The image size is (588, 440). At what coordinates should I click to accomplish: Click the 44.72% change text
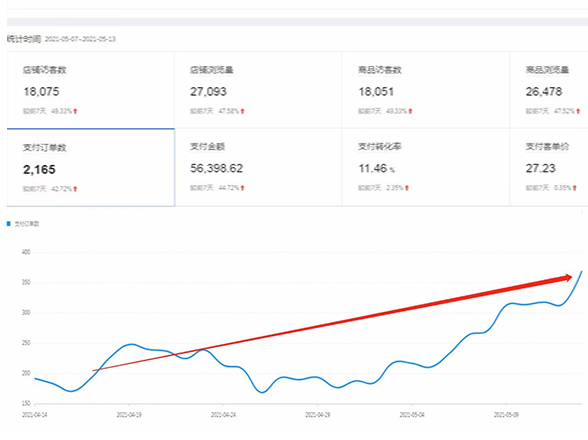229,188
